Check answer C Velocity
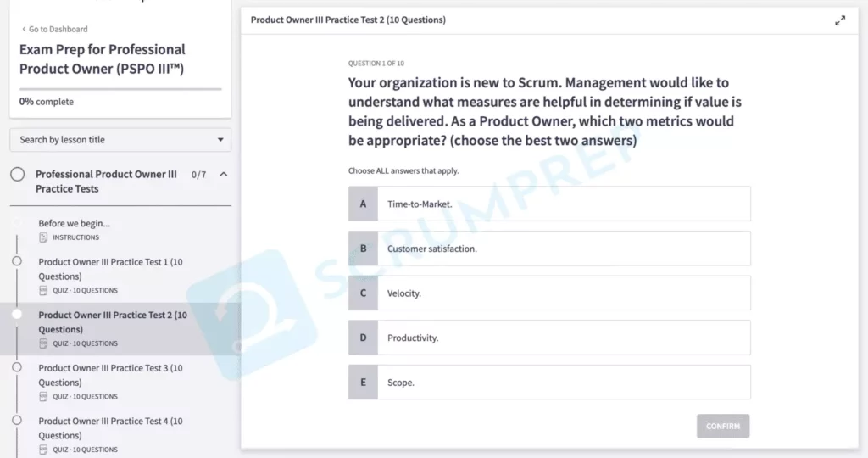 (548, 293)
